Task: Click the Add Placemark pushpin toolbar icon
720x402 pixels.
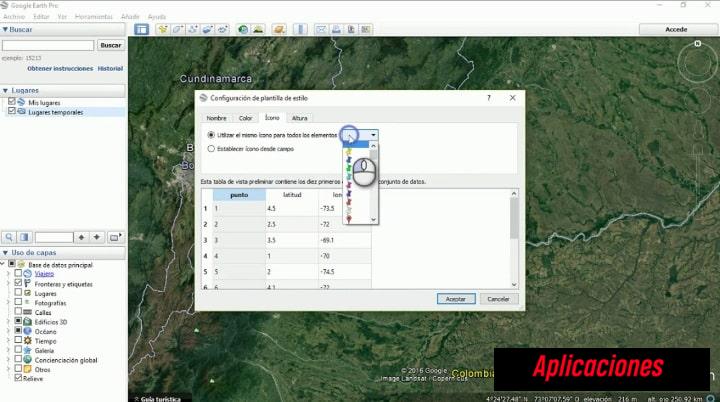Action: tap(163, 29)
